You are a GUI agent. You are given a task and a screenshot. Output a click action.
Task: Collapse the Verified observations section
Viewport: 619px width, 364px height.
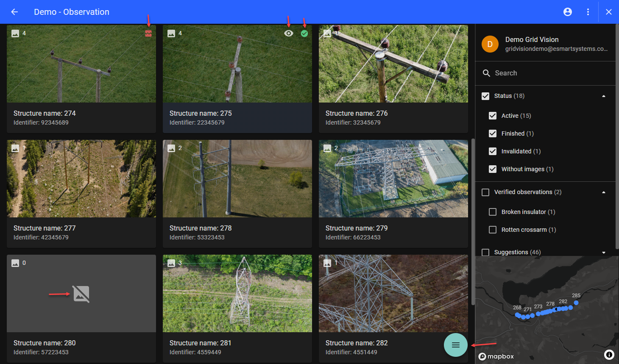604,192
